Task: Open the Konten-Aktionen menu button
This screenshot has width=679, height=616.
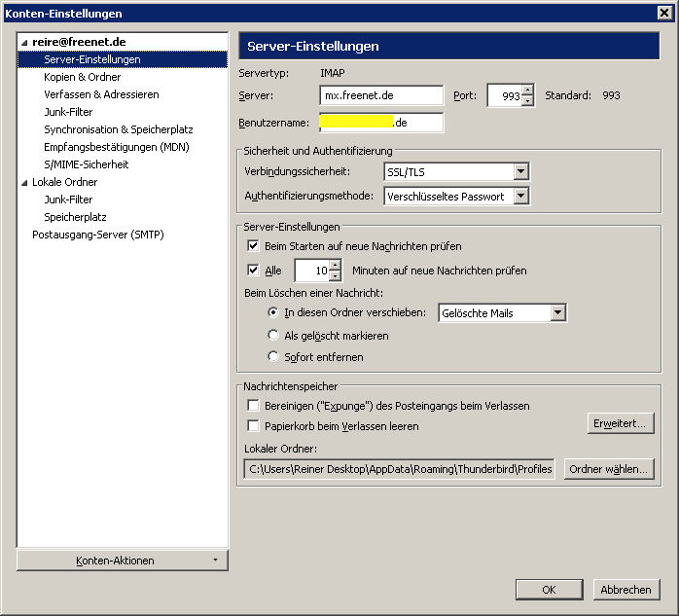Action: pos(122,561)
